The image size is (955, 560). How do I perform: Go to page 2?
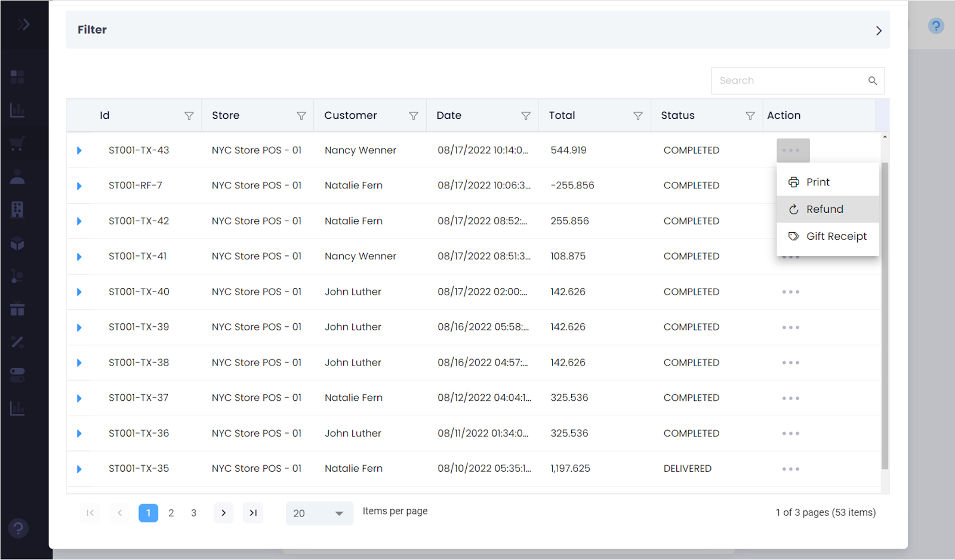click(171, 513)
